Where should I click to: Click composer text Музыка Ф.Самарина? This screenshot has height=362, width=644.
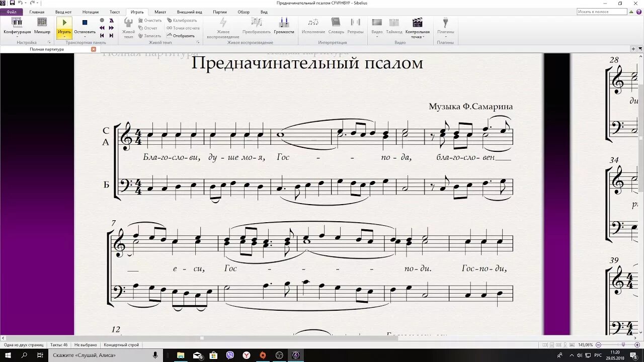coord(470,107)
